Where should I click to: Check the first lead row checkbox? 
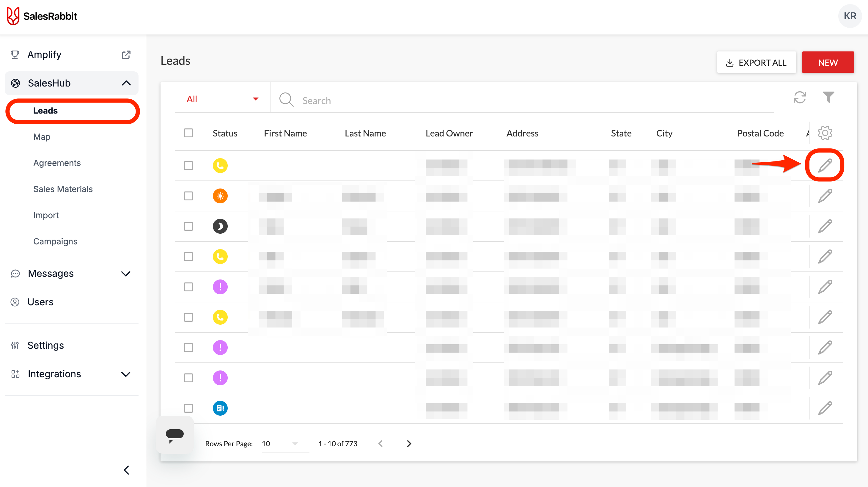pos(188,166)
